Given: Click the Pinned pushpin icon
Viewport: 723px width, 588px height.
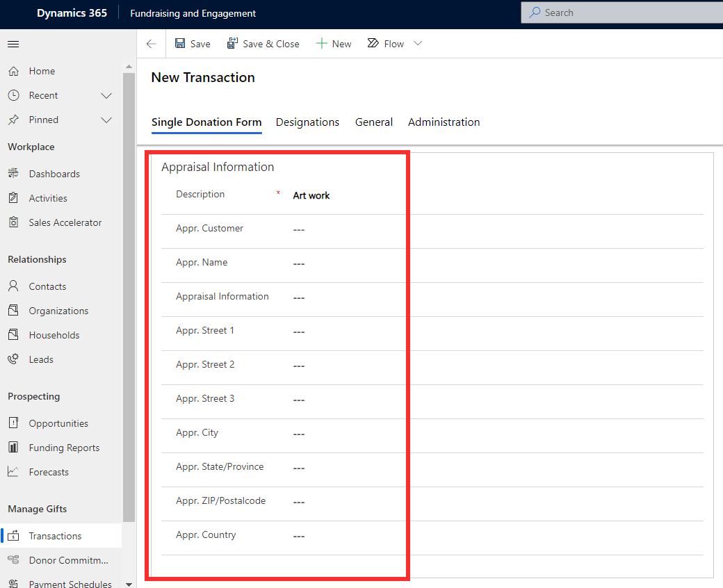Looking at the screenshot, I should coord(14,120).
